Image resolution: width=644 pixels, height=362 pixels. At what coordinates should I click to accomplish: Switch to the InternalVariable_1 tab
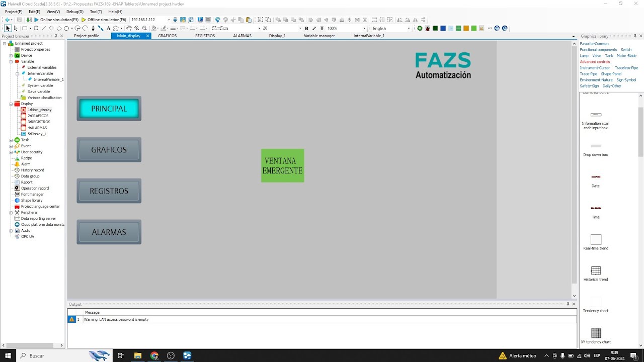[369, 36]
